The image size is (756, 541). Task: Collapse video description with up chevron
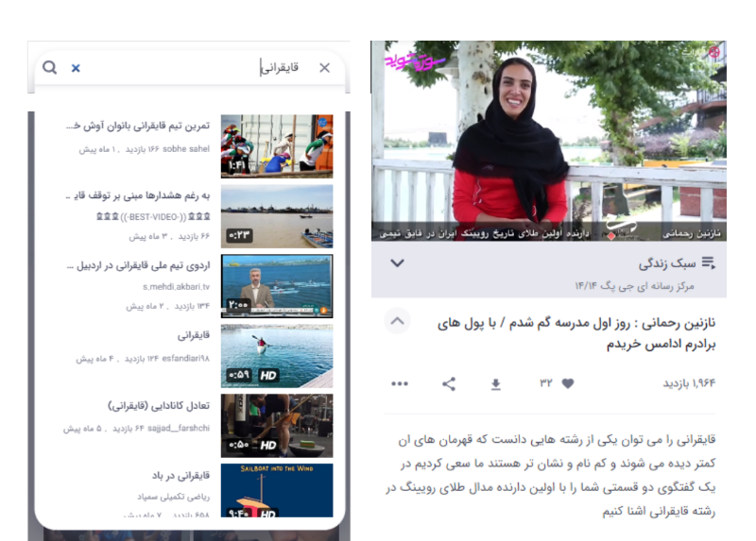point(398,323)
